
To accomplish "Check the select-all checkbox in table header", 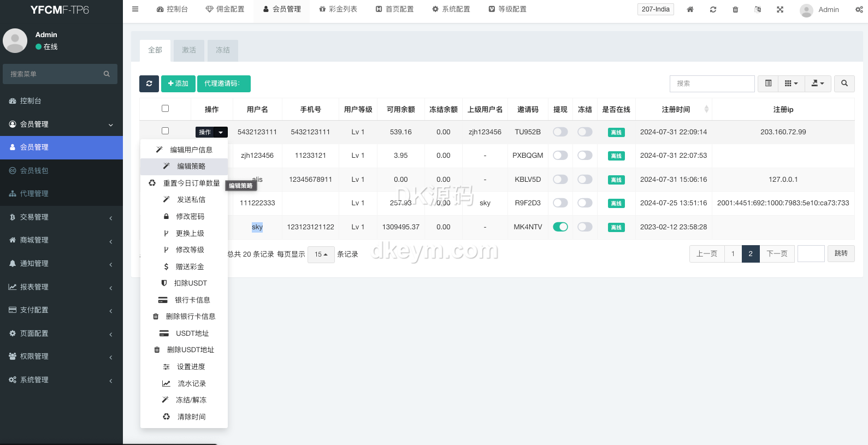I will click(x=165, y=109).
